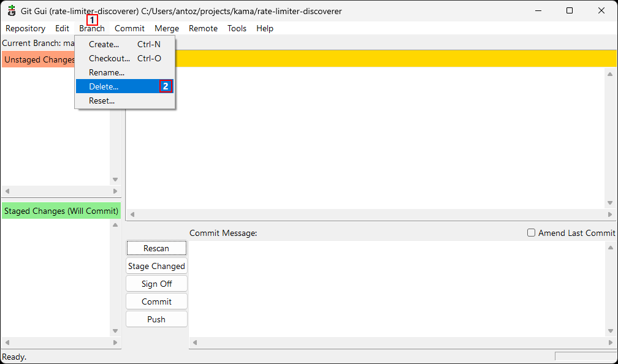Click the Push button
Image resolution: width=618 pixels, height=364 pixels.
156,319
